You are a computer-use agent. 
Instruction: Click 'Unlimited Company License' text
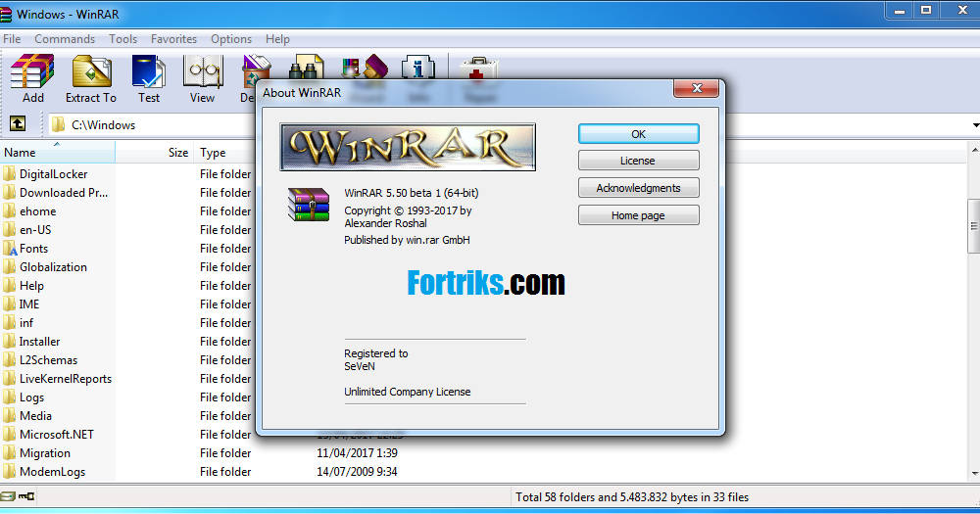(408, 392)
